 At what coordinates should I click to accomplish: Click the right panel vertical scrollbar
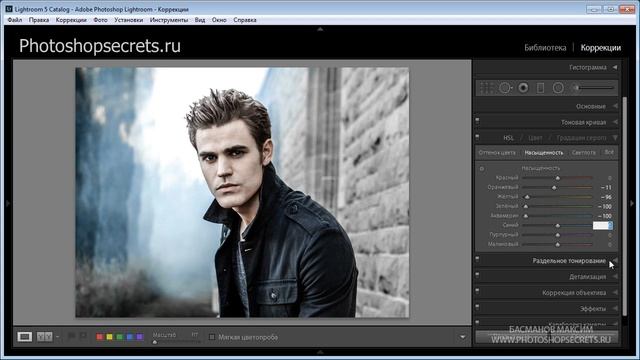[624, 206]
